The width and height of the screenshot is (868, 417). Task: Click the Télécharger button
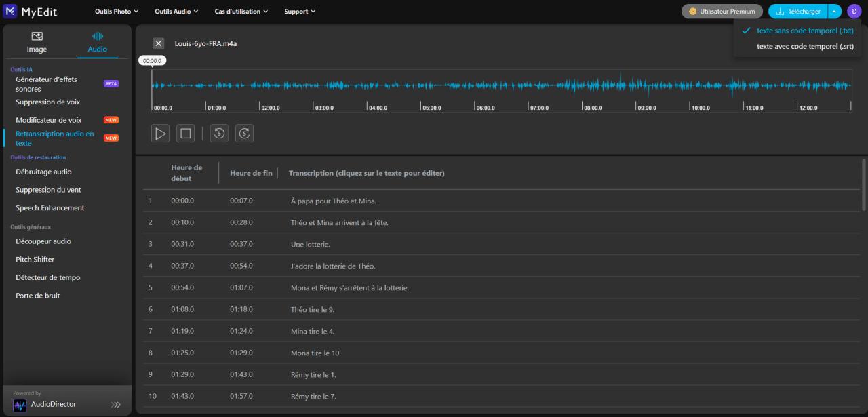[x=798, y=12]
